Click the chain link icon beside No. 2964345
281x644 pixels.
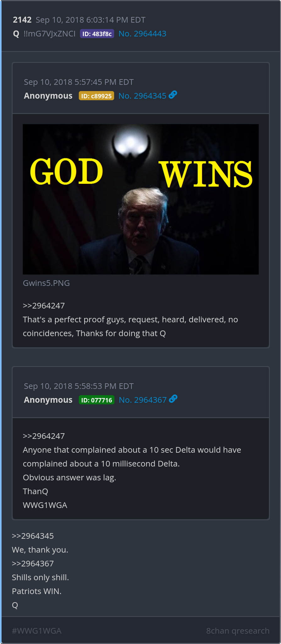[x=173, y=95]
